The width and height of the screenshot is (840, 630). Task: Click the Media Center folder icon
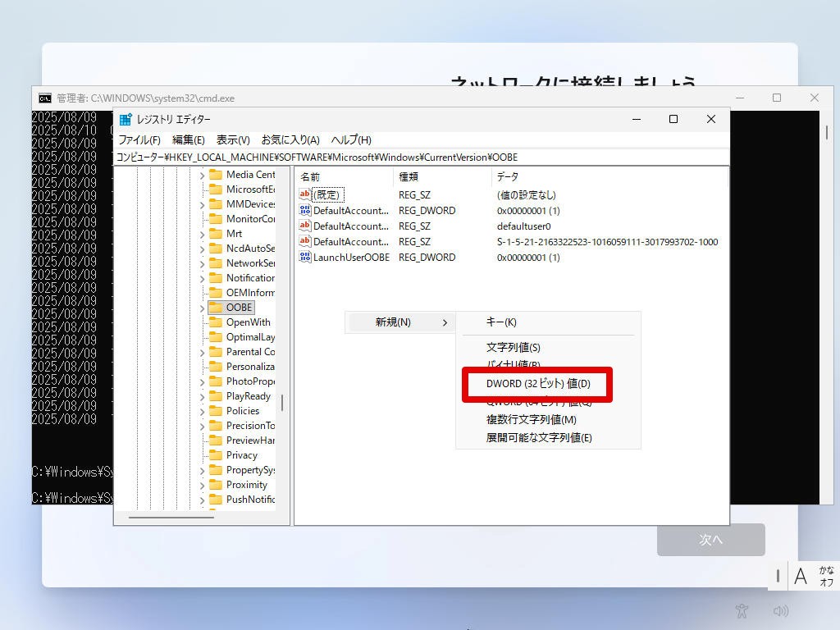216,174
